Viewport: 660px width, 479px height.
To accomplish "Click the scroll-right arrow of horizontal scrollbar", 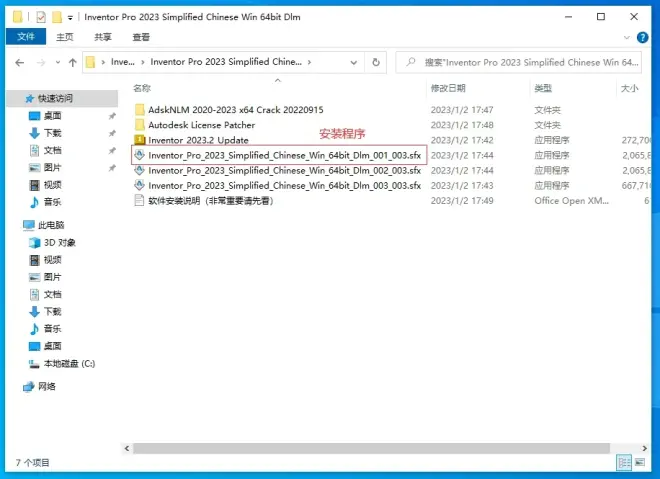I will (644, 448).
